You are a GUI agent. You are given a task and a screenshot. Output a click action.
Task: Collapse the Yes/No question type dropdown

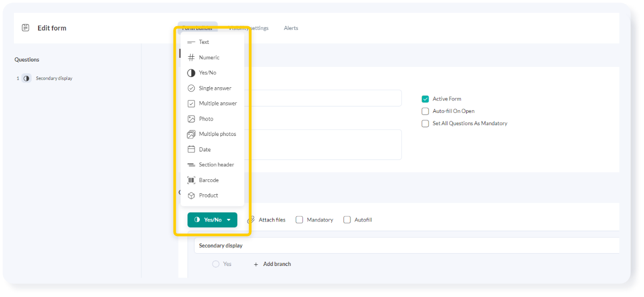point(212,220)
